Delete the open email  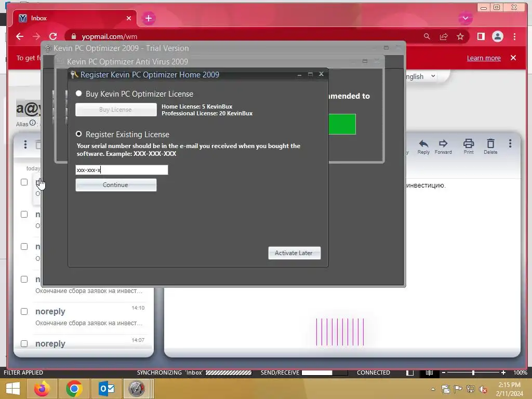pos(490,147)
